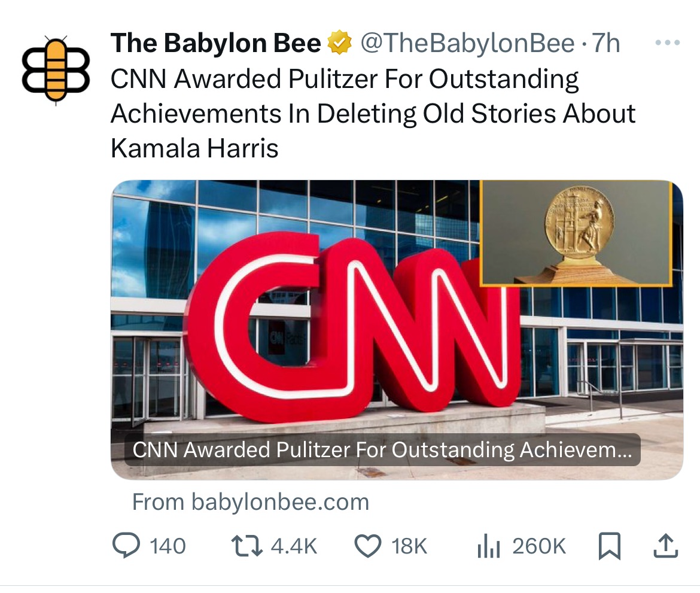700x593 pixels.
Task: Open view analytics bar chart icon
Action: click(x=489, y=546)
